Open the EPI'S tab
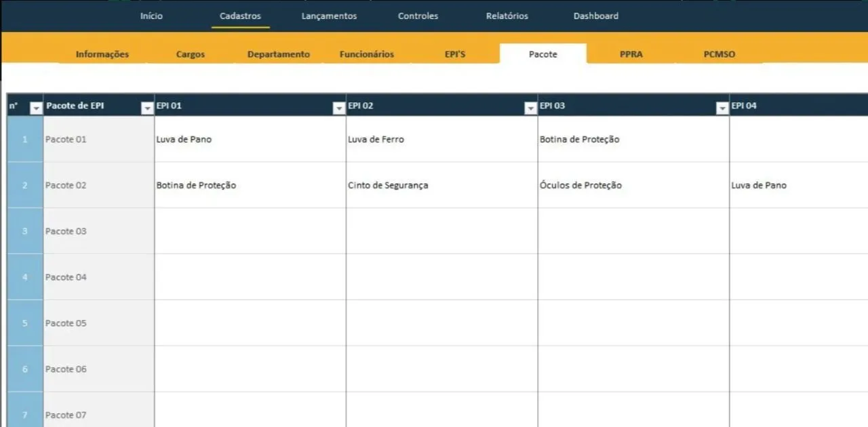The height and width of the screenshot is (427, 868). pyautogui.click(x=455, y=54)
